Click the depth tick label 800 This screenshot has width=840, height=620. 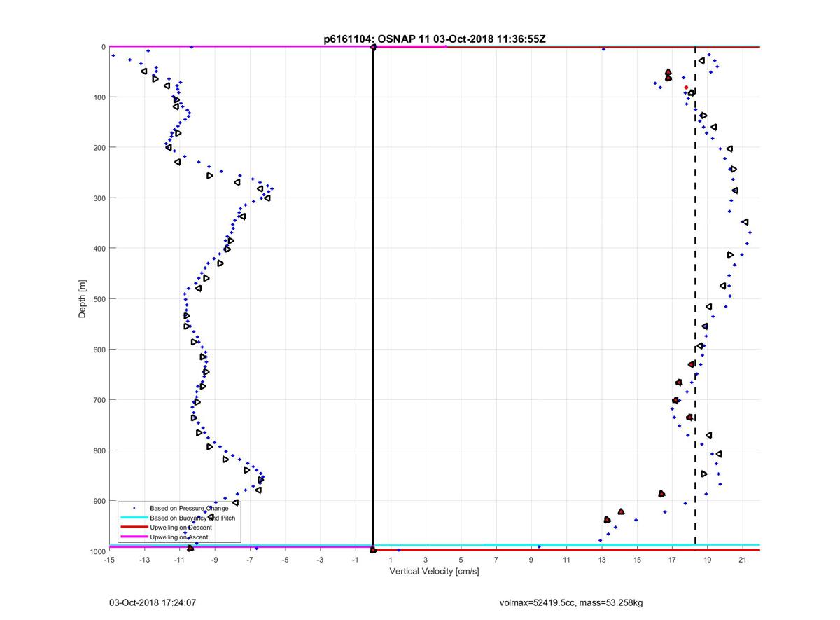coord(99,450)
